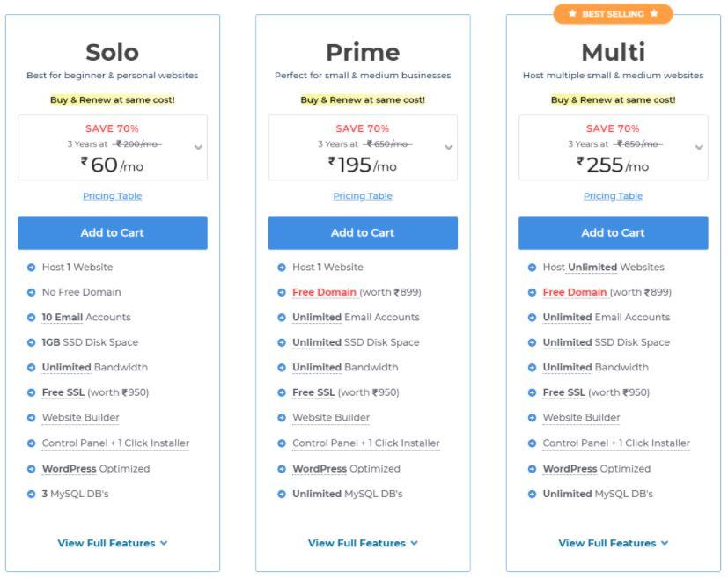Click bullet icon beside Solo's 1GB SSD Disk Space
This screenshot has width=728, height=579.
31,343
